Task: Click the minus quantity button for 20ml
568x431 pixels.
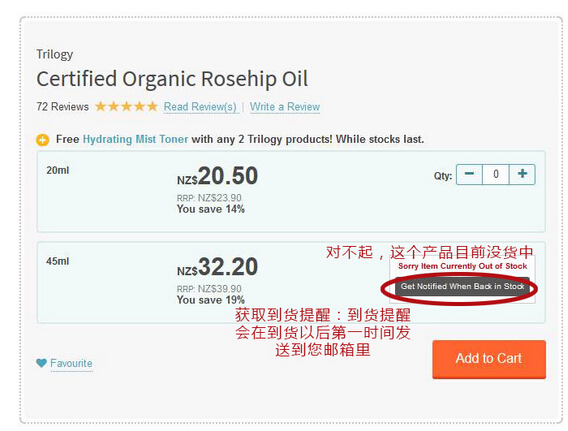Action: [469, 175]
